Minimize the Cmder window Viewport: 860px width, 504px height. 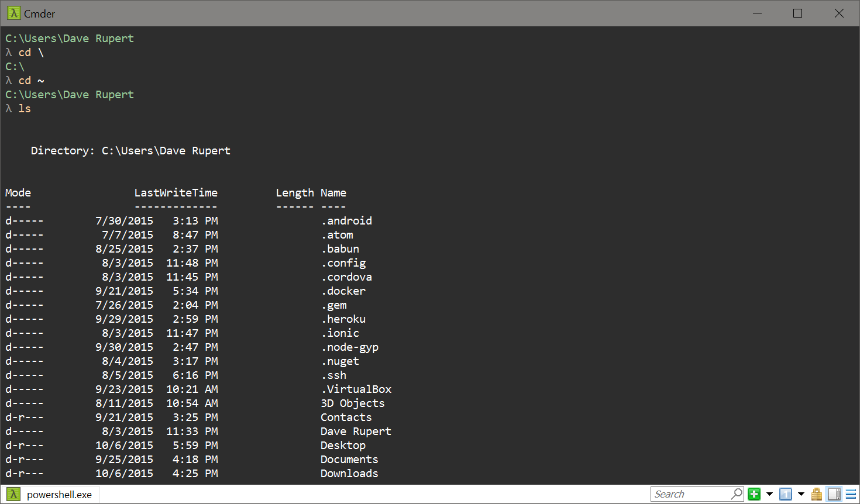[757, 13]
